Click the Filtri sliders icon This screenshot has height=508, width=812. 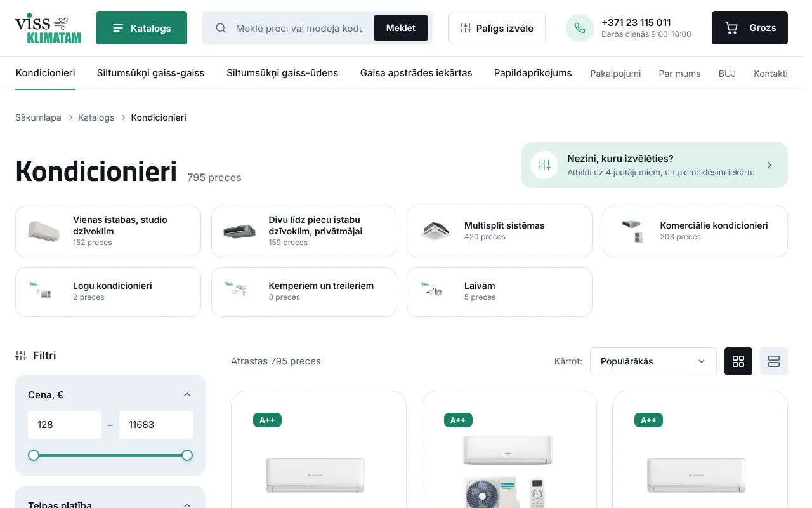(x=21, y=356)
